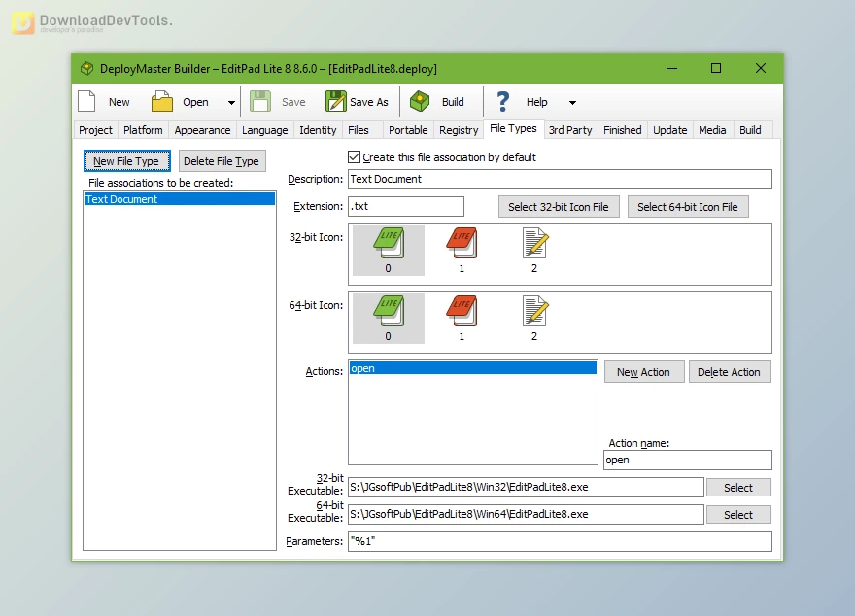Open the dropdown next to Help
This screenshot has width=855, height=616.
(x=571, y=100)
